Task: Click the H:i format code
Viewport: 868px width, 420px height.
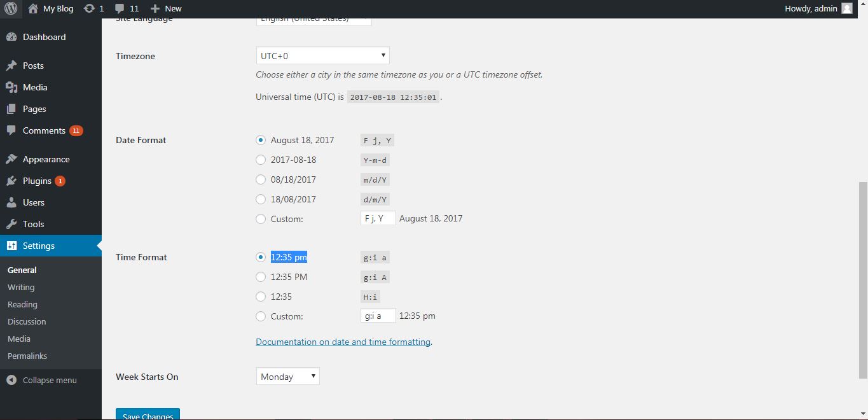Action: 370,297
